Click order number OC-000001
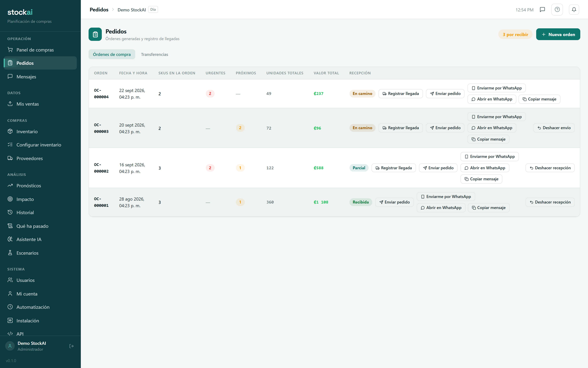The image size is (588, 368). (101, 202)
